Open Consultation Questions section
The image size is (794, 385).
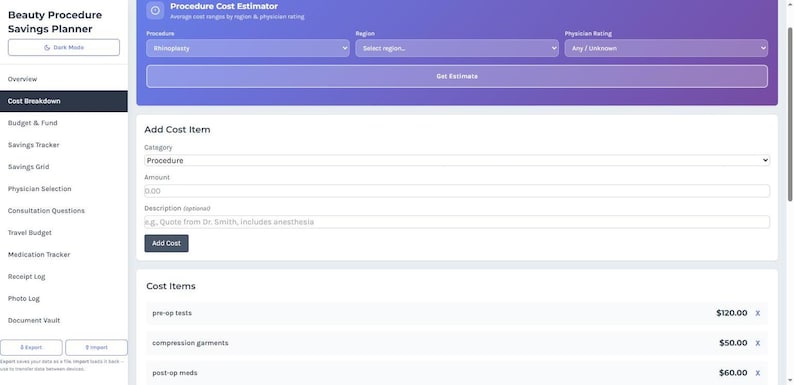tap(64, 211)
